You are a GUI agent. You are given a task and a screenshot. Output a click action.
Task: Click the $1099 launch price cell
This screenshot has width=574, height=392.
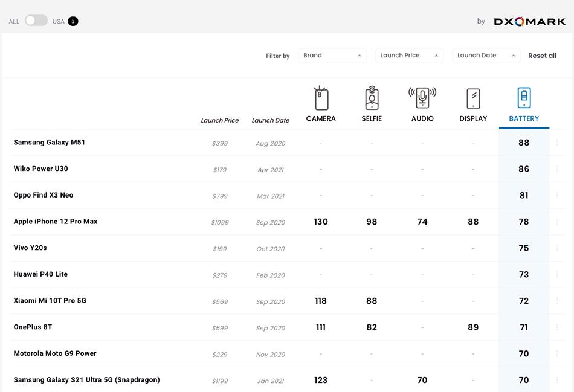click(220, 222)
